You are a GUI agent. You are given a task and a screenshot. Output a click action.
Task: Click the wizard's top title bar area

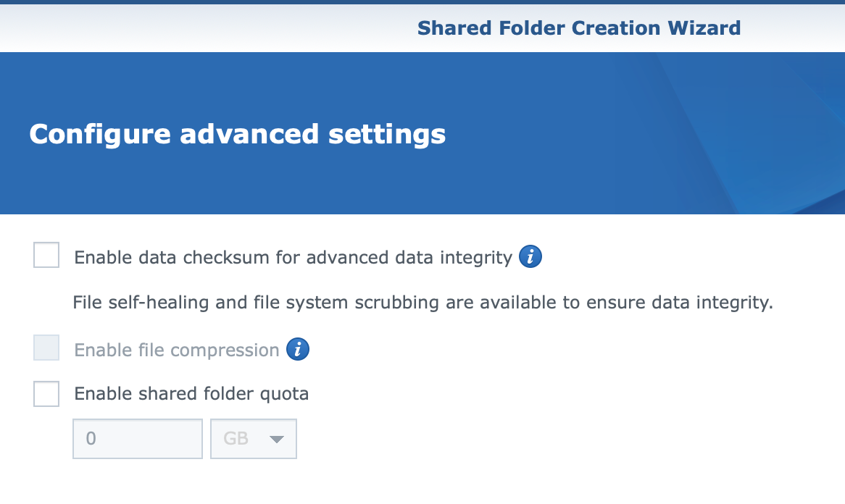(422, 28)
